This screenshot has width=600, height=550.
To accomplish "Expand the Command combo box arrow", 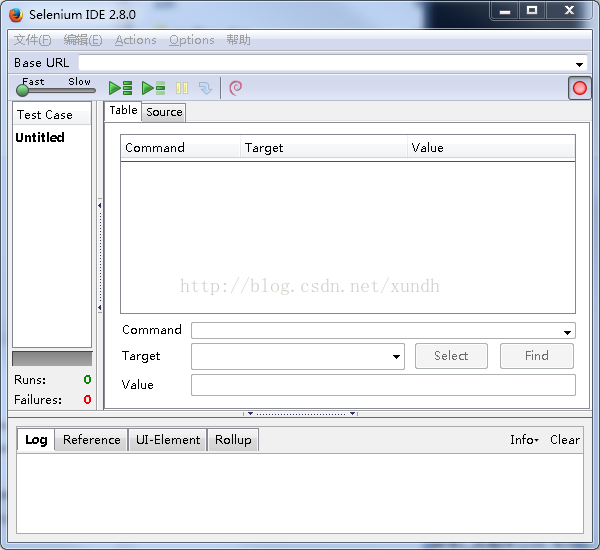I will [567, 333].
